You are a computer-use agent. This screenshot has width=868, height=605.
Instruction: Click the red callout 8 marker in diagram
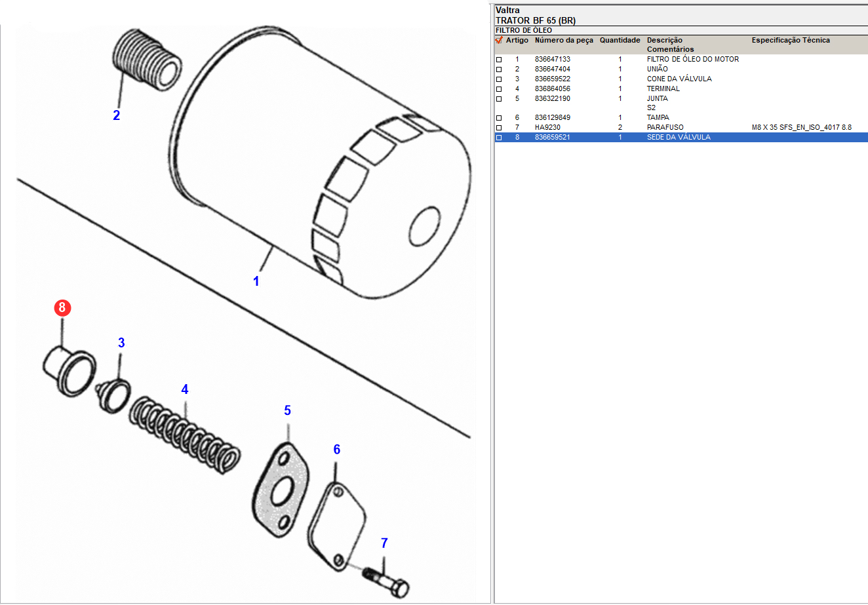pos(62,307)
